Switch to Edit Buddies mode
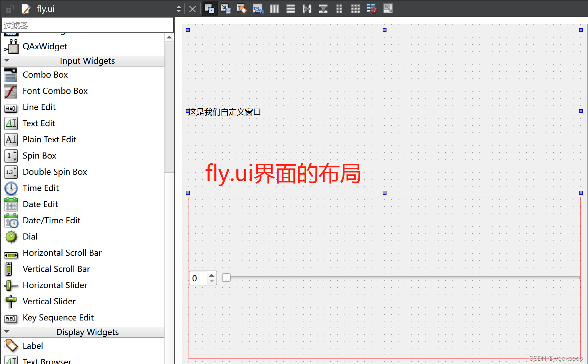588x364 pixels. point(242,9)
